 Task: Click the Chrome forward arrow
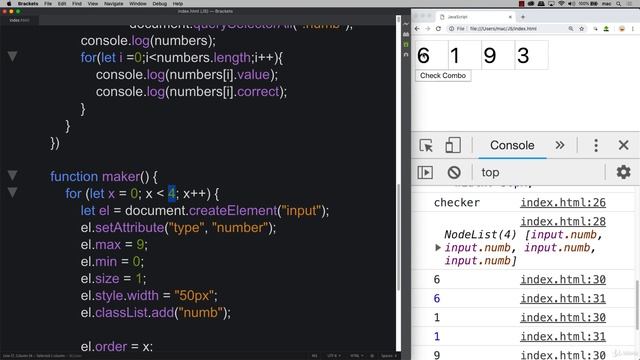point(427,29)
